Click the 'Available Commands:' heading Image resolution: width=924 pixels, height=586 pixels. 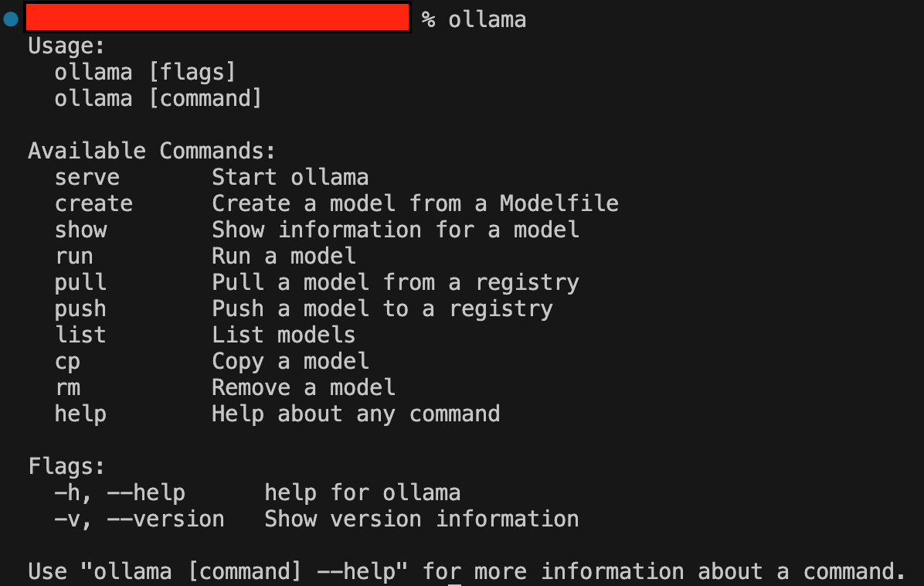tap(151, 151)
